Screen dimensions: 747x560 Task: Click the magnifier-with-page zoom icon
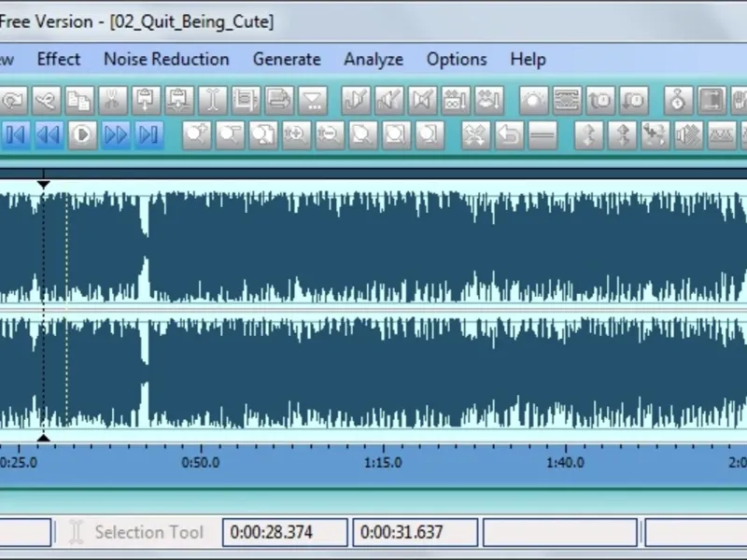coord(263,135)
